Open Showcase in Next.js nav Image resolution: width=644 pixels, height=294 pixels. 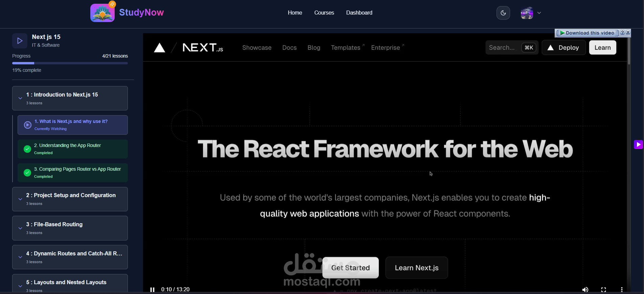pos(257,48)
